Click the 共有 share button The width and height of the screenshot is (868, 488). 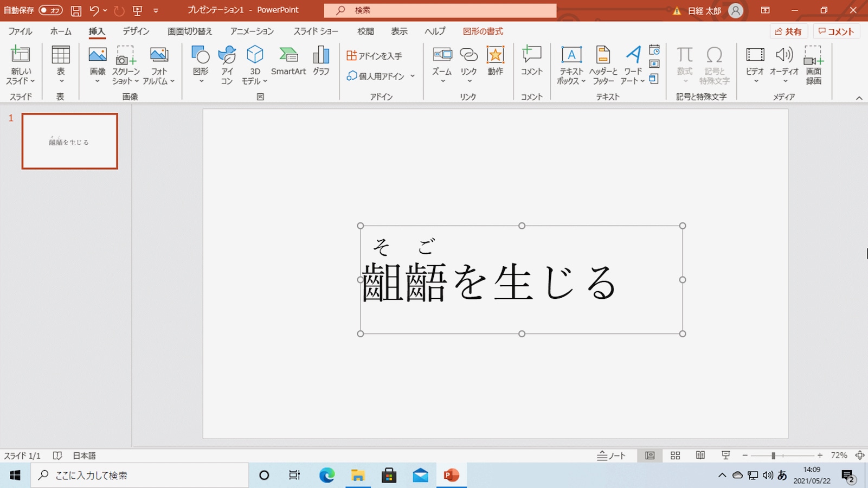pyautogui.click(x=788, y=31)
